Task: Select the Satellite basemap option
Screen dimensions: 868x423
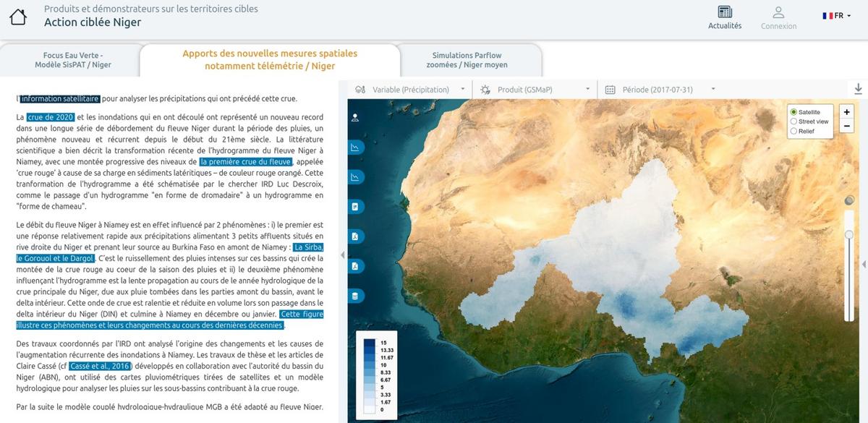Action: 793,112
